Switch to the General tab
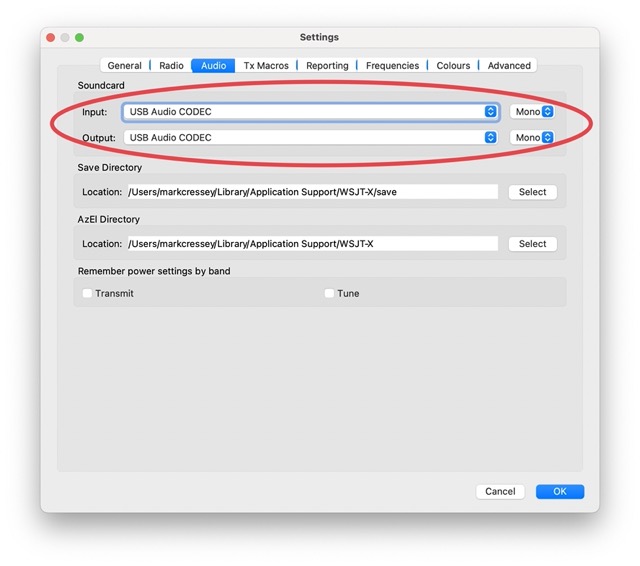Screen dimensions: 640x566 point(124,66)
